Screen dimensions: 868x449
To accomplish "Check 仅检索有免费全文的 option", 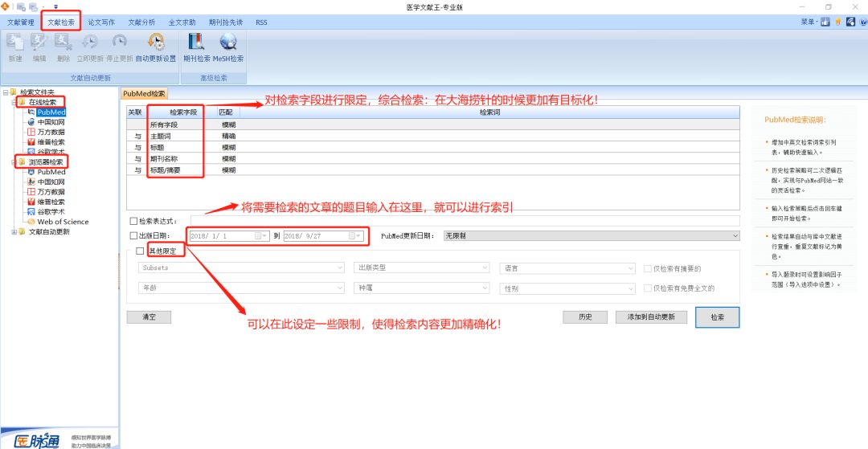I will pos(648,288).
